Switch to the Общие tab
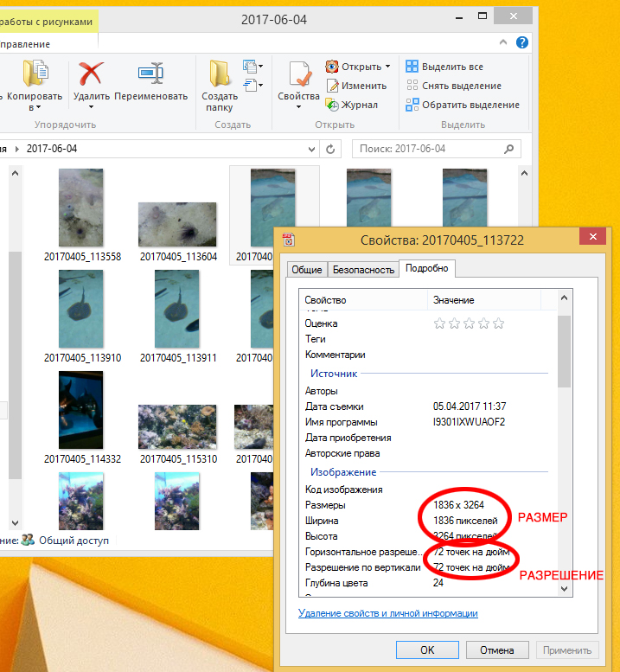The height and width of the screenshot is (672, 620). (x=306, y=270)
